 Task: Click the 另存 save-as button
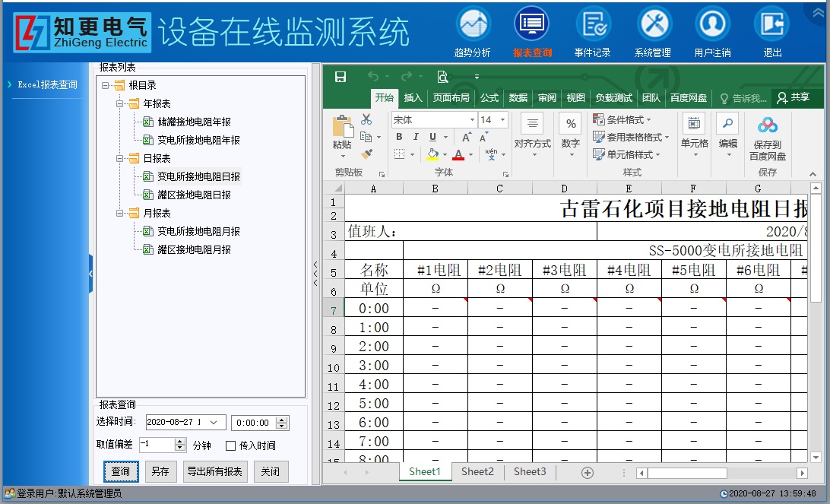tap(160, 472)
